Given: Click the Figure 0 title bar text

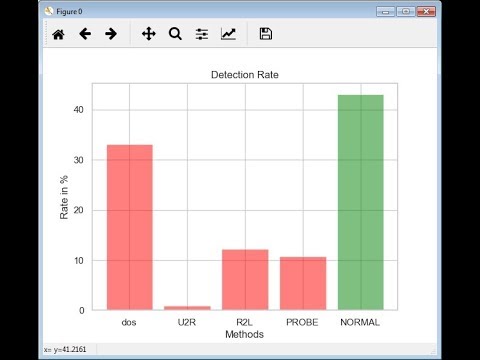Looking at the screenshot, I should (69, 11).
